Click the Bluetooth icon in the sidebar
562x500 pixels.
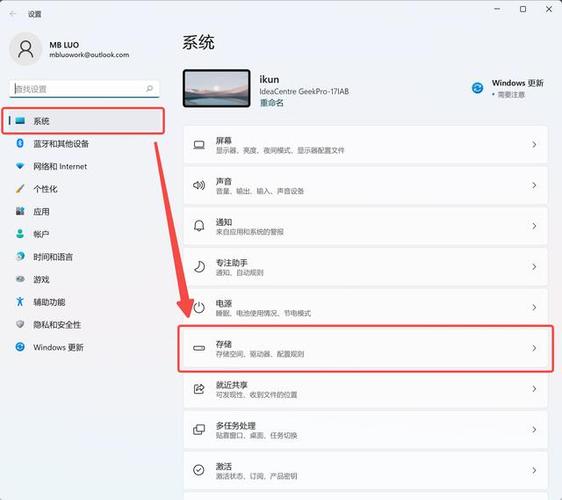click(x=20, y=143)
